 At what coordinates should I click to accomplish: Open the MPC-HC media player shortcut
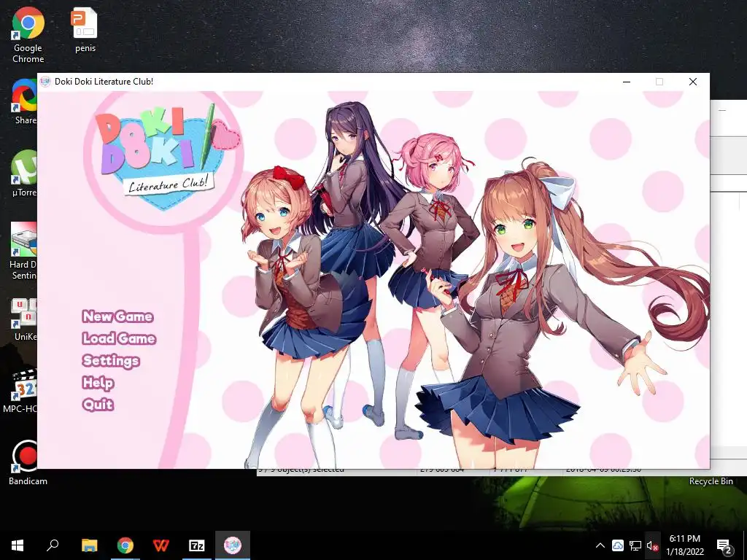[x=20, y=391]
